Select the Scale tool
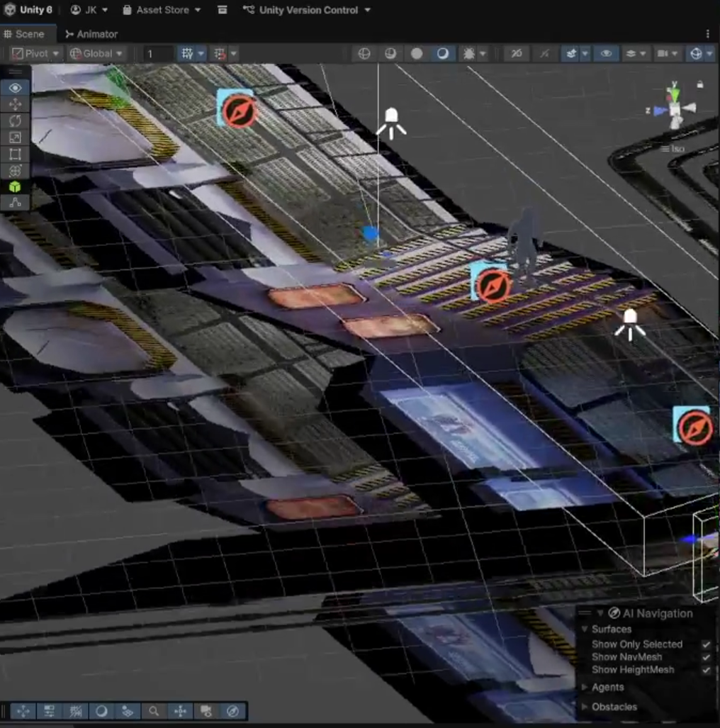 point(15,138)
